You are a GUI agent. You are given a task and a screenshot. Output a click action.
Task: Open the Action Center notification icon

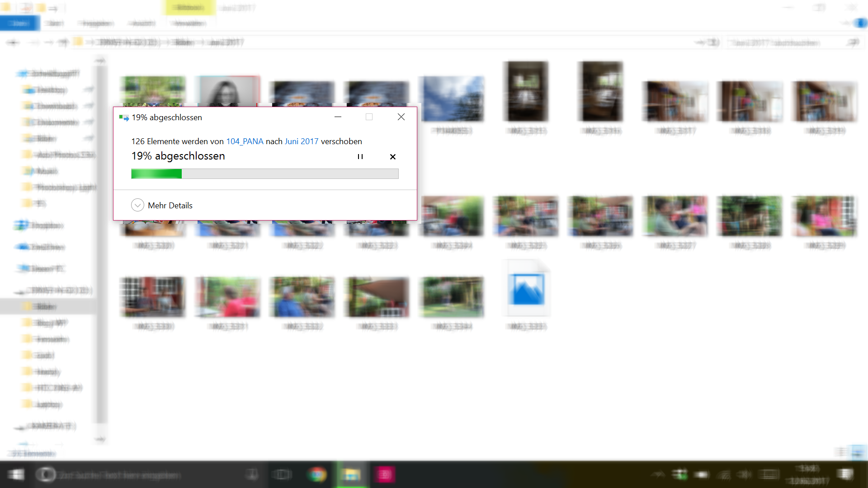pyautogui.click(x=844, y=474)
